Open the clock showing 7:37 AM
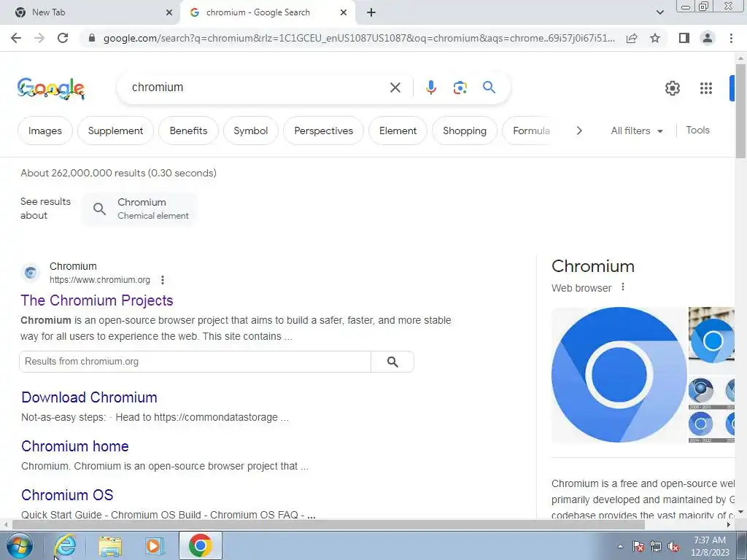 coord(710,546)
